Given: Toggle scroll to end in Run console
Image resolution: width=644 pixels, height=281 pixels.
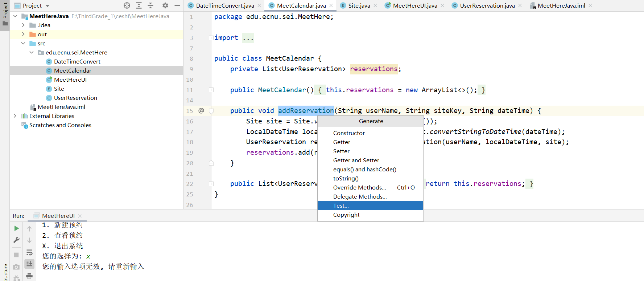Looking at the screenshot, I should tap(29, 264).
